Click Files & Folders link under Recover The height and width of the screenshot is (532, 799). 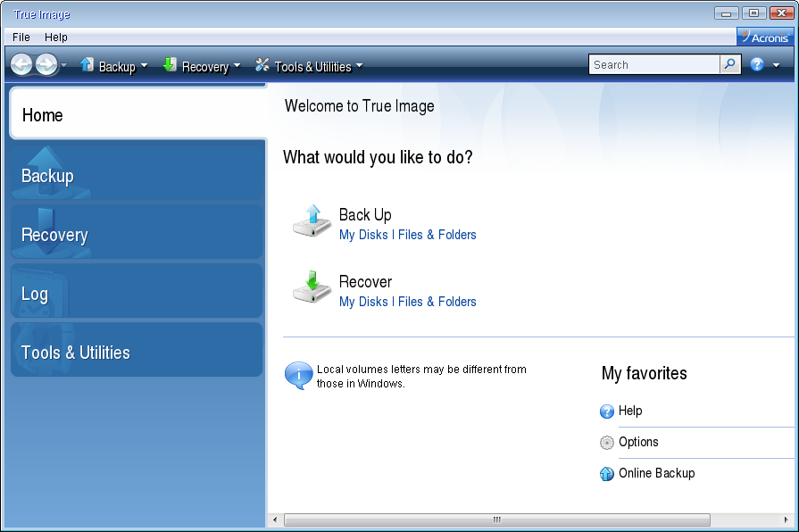(437, 302)
